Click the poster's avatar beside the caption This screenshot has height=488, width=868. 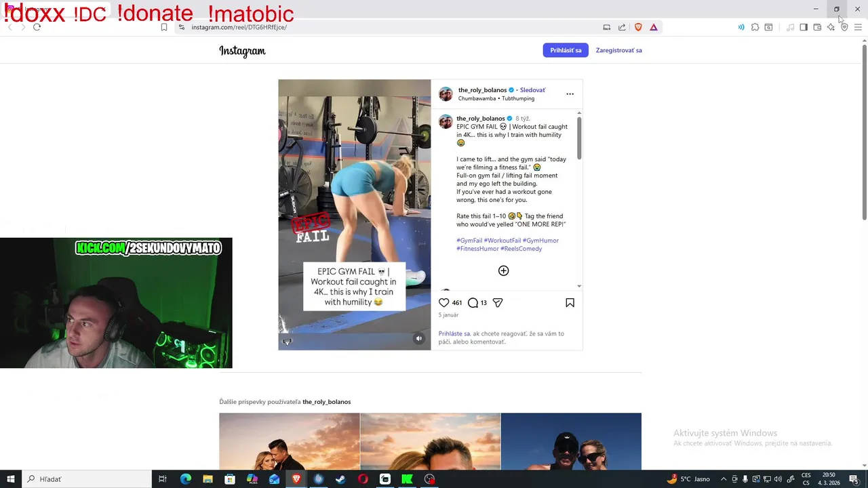[446, 121]
